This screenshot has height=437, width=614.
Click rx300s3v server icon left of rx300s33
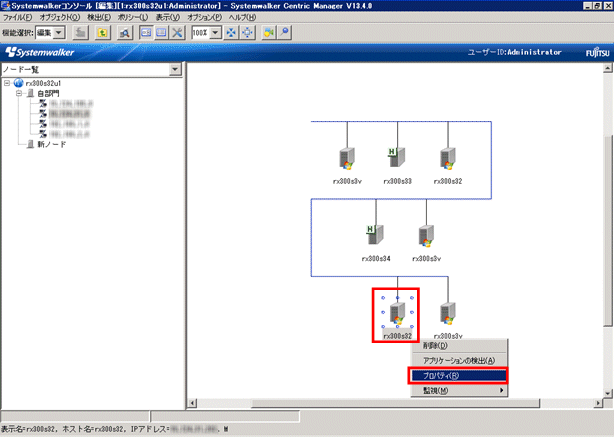point(347,158)
